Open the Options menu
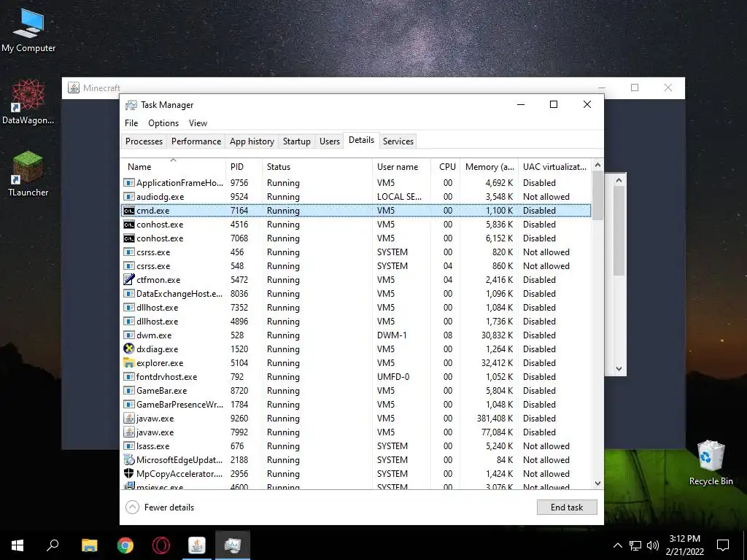 tap(163, 122)
